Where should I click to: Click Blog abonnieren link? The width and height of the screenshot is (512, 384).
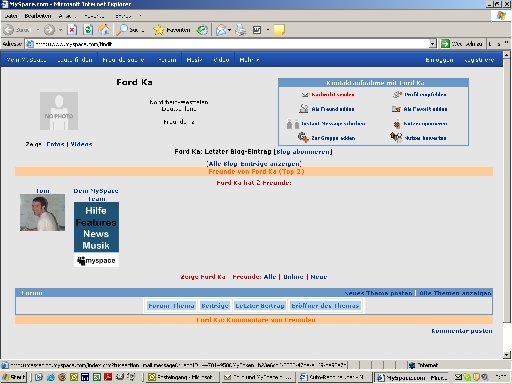point(303,152)
